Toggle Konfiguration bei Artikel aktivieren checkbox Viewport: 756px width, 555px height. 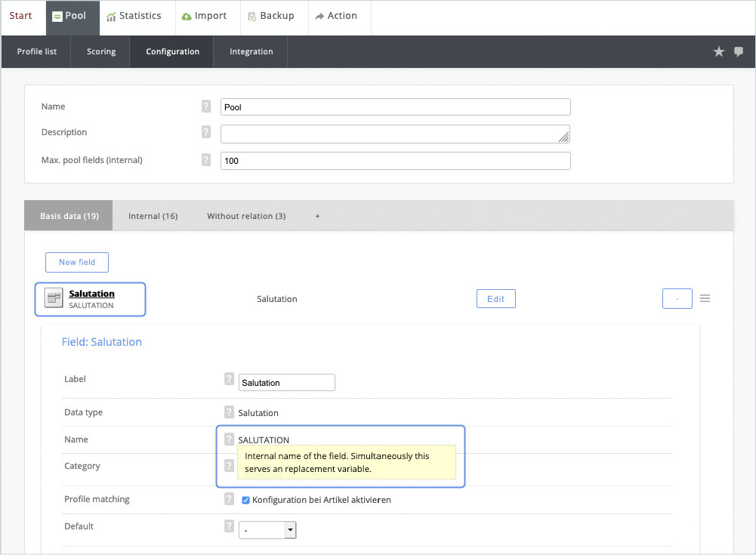pos(245,500)
